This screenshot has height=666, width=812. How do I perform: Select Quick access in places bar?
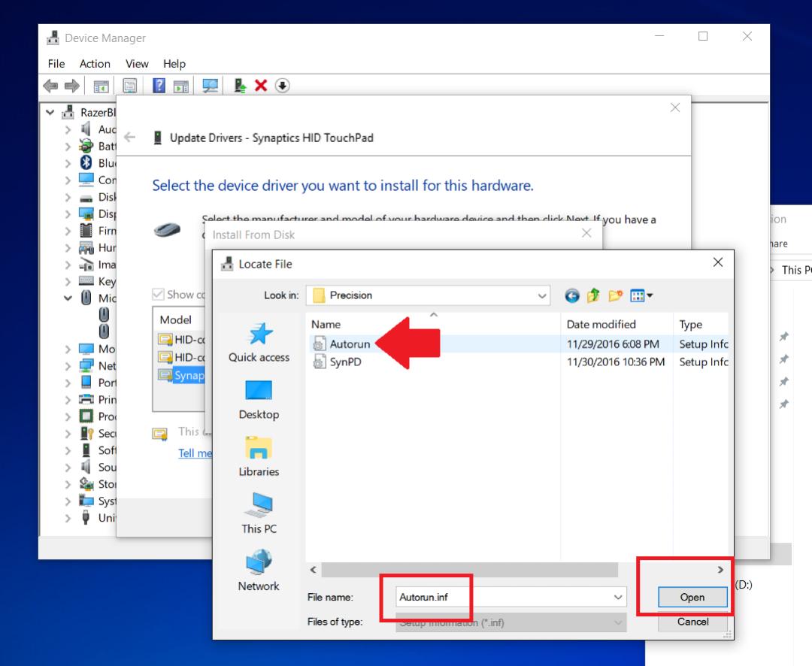259,342
